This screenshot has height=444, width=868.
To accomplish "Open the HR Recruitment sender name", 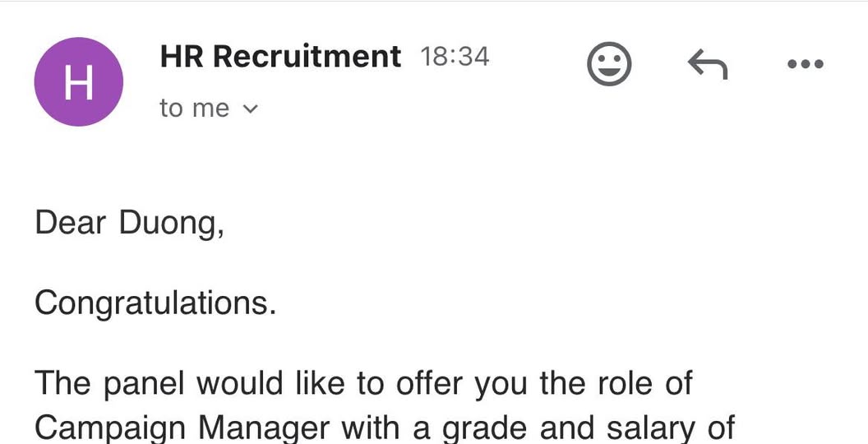I will [x=279, y=57].
